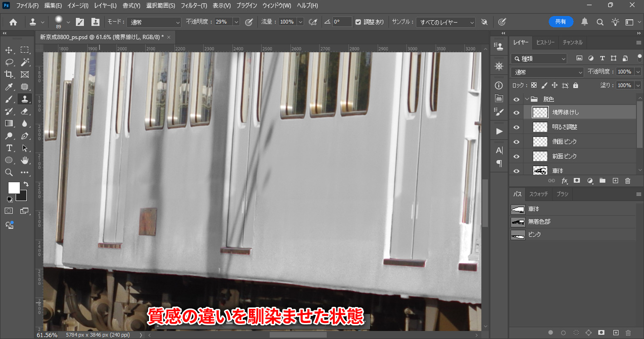The height and width of the screenshot is (339, 644).
Task: Select the Horizontal Type tool
Action: click(x=9, y=148)
